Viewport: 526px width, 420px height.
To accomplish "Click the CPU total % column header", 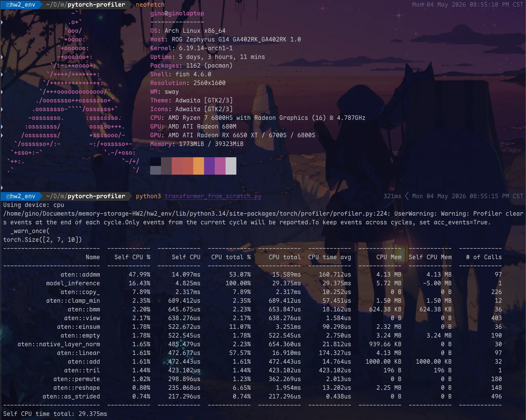I will coord(231,257).
